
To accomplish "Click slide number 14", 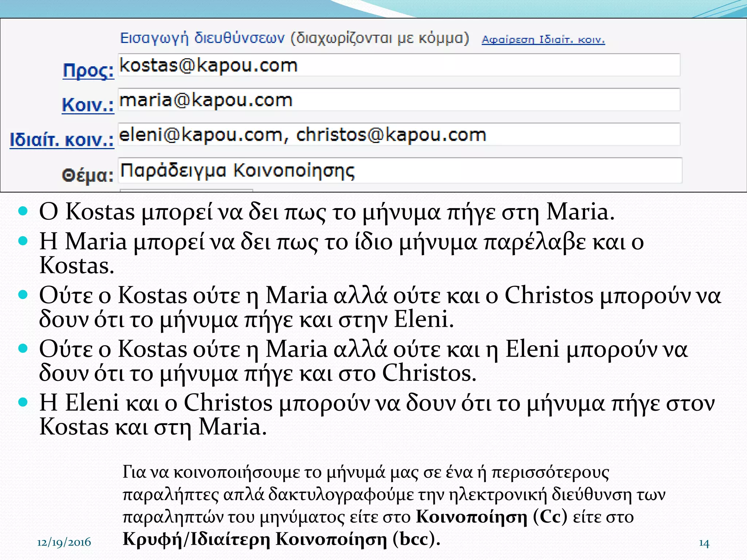I will coord(704,543).
